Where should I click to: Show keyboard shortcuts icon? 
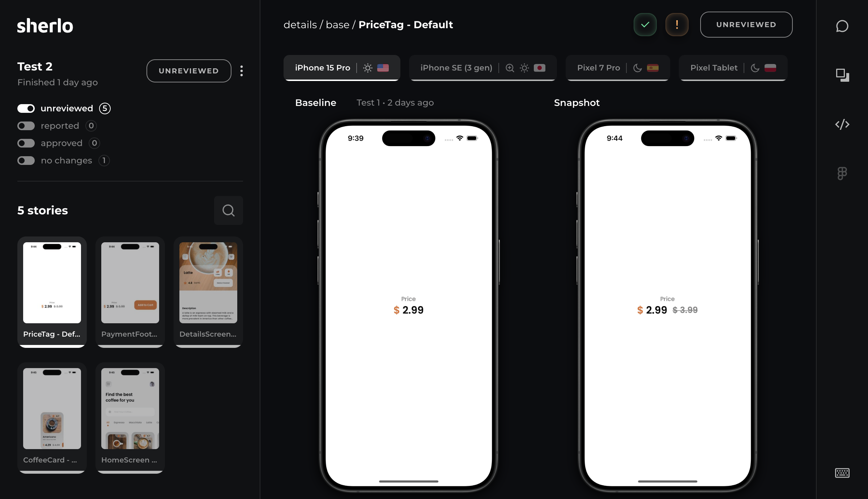(842, 473)
